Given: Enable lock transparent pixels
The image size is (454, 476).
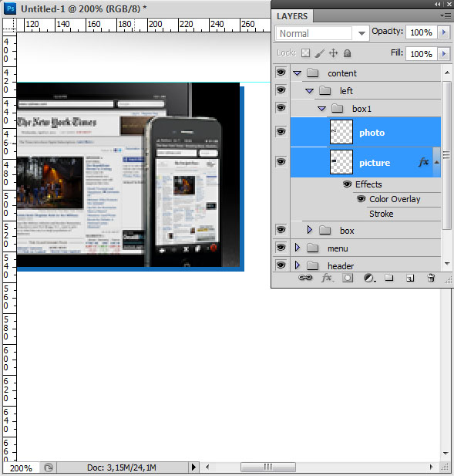Looking at the screenshot, I should coord(305,53).
